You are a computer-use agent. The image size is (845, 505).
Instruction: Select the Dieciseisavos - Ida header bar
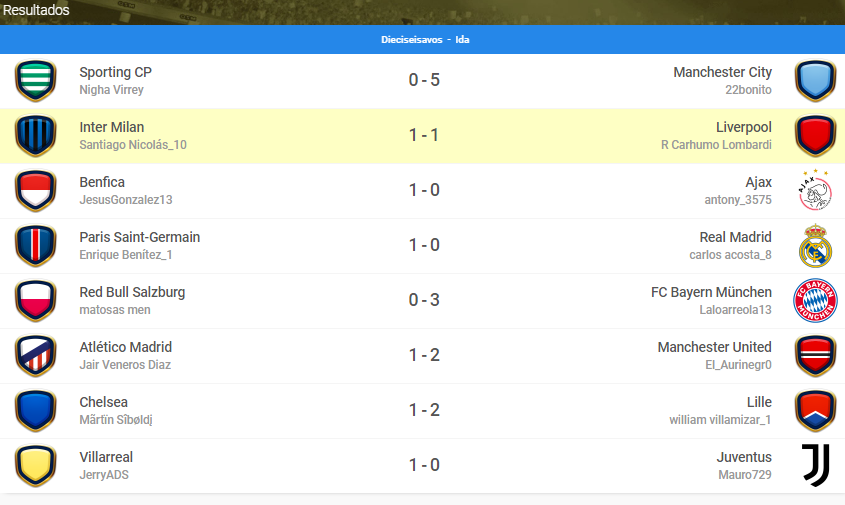[x=422, y=39]
